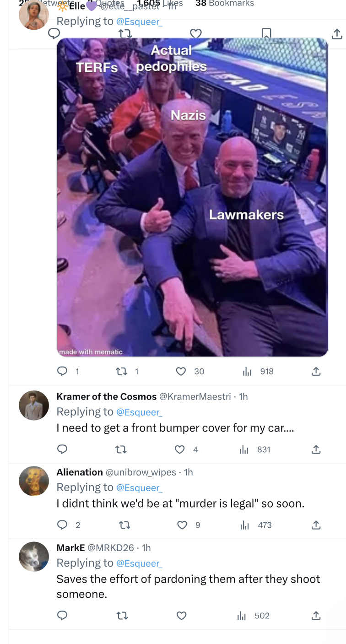Viewport: 346px width, 644px height.
Task: Bookmark the main tweet at top
Action: [x=266, y=33]
